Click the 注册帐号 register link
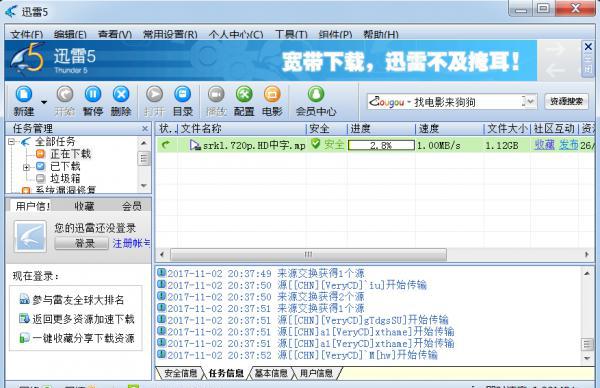600x388 pixels. click(131, 243)
